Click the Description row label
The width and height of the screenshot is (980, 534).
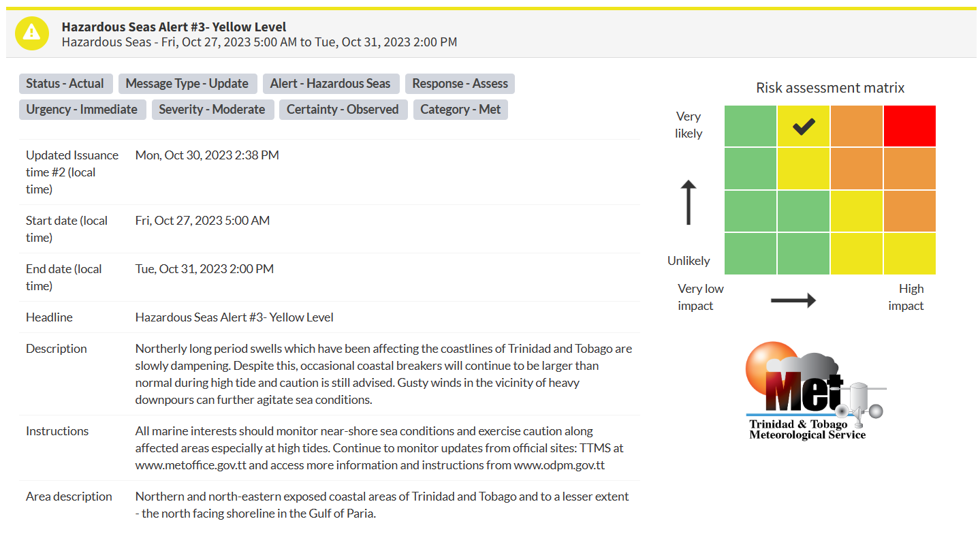pos(57,349)
